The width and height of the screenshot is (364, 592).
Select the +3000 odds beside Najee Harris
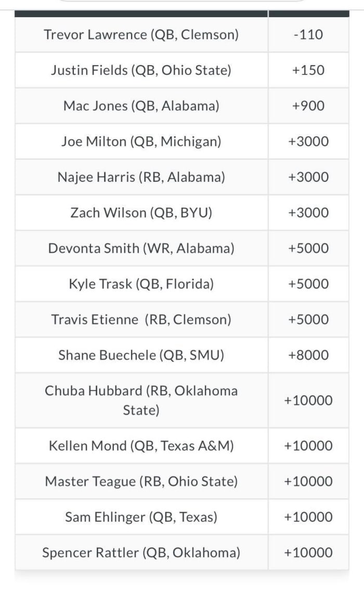click(308, 177)
